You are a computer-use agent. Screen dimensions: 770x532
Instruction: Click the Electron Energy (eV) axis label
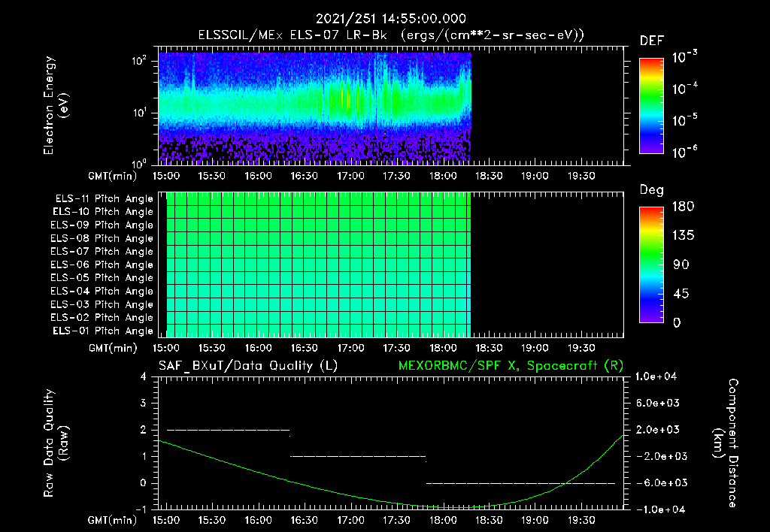tap(56, 105)
